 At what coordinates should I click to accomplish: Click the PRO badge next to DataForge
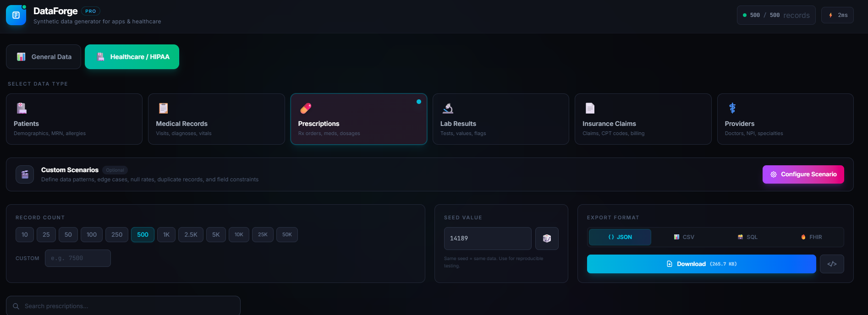click(x=91, y=11)
